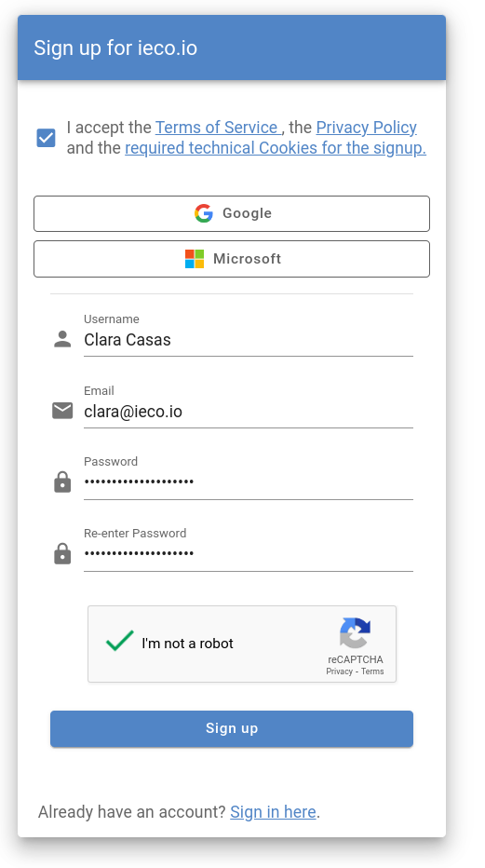485x868 pixels.
Task: Focus the Email field with clara@ieco.io
Action: (x=249, y=412)
